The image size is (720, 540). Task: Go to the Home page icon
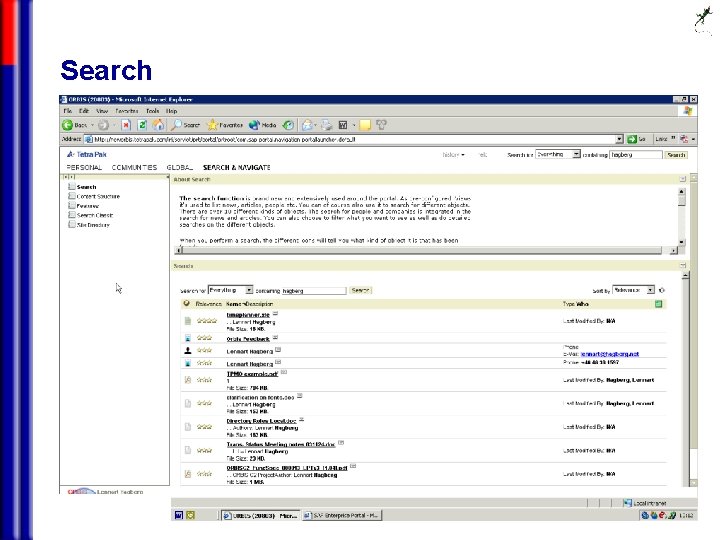click(158, 125)
